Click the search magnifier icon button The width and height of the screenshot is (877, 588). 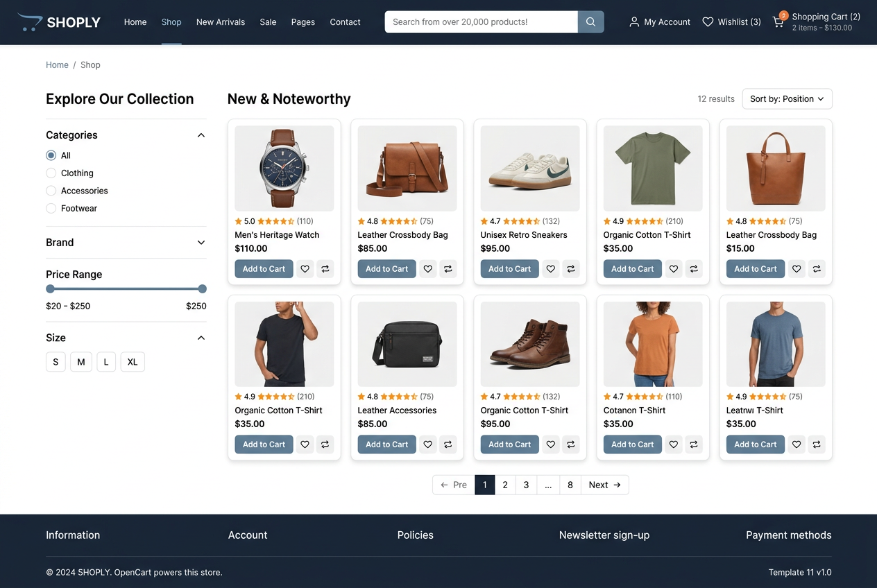pos(590,22)
